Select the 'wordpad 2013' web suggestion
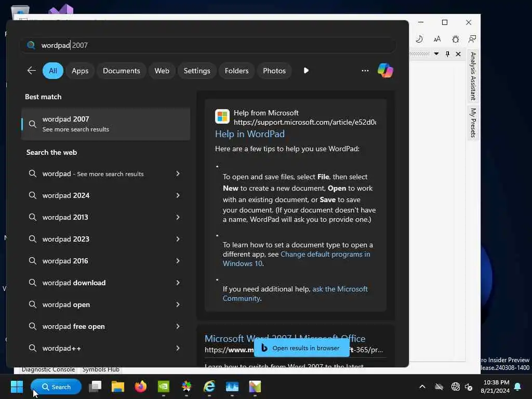532x399 pixels. coord(105,217)
